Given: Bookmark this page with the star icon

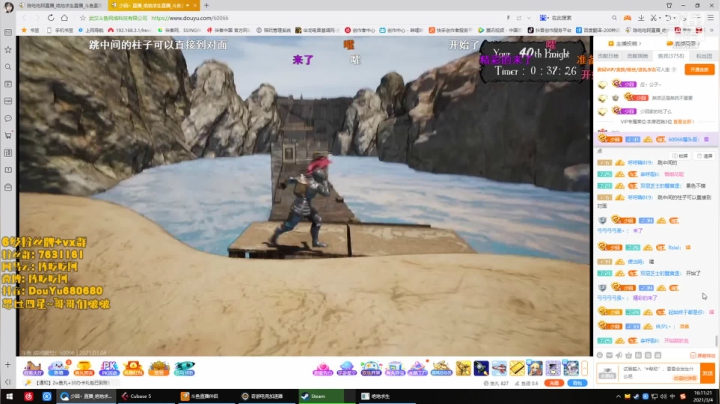Looking at the screenshot, I should pos(83,18).
